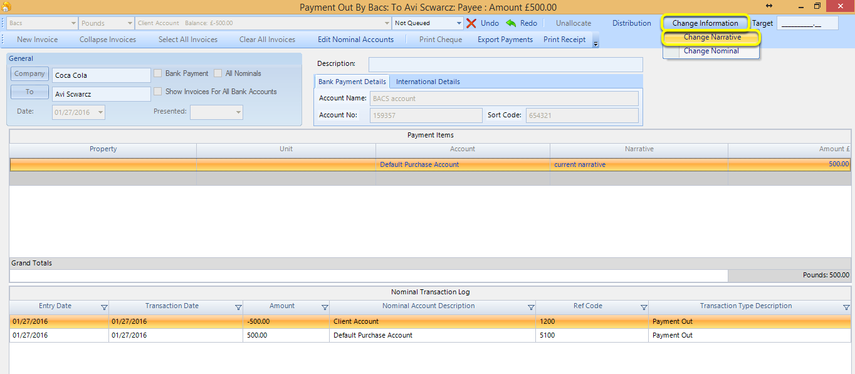Click the red X Undo icon
Screen dimensions: 855x374
(x=471, y=23)
